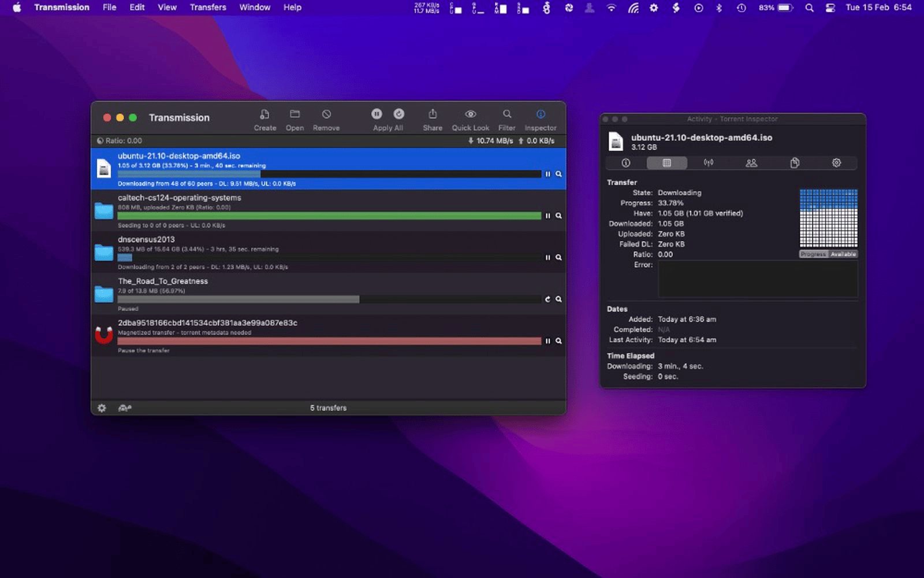
Task: Open the Inspector panel
Action: (540, 118)
